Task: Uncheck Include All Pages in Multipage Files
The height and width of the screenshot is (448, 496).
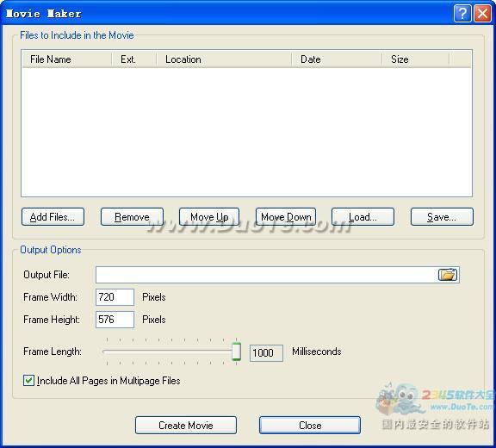Action: pos(28,380)
